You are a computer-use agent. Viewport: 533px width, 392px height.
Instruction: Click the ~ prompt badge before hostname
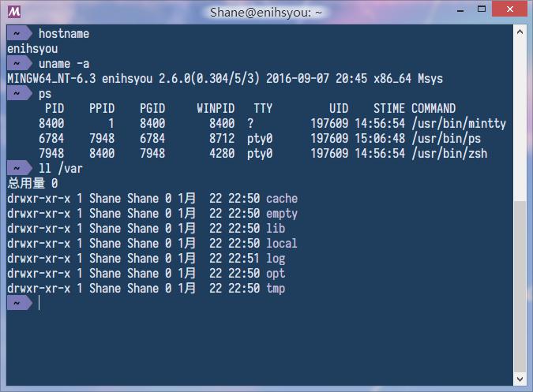17,34
